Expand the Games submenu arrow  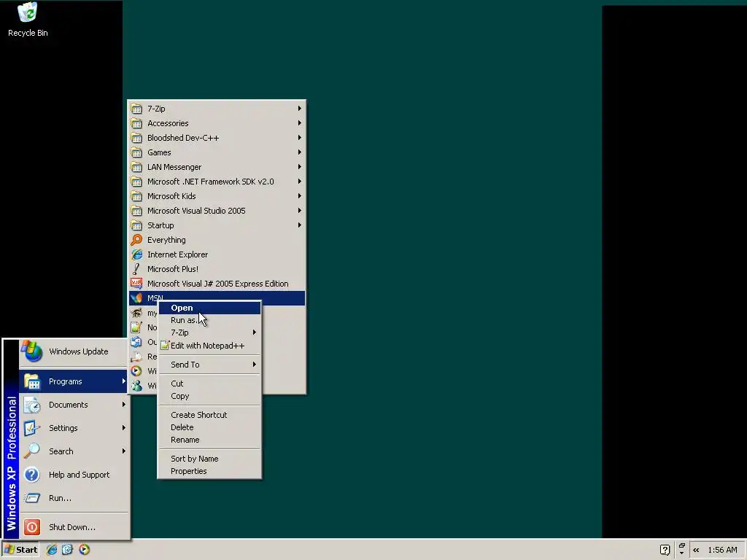(x=300, y=152)
